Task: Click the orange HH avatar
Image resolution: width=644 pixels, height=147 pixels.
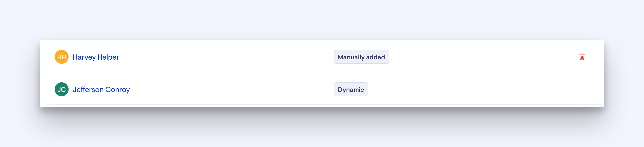Action: pos(61,57)
